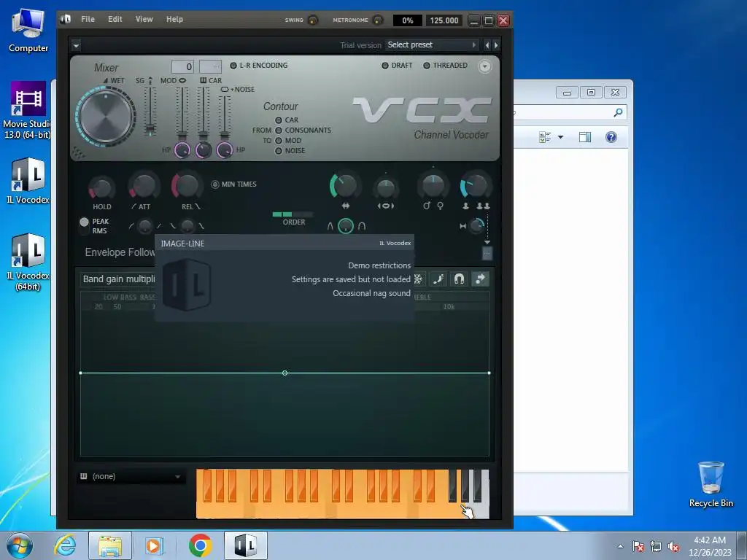
Task: Select the Contour MOD option
Action: click(x=288, y=141)
